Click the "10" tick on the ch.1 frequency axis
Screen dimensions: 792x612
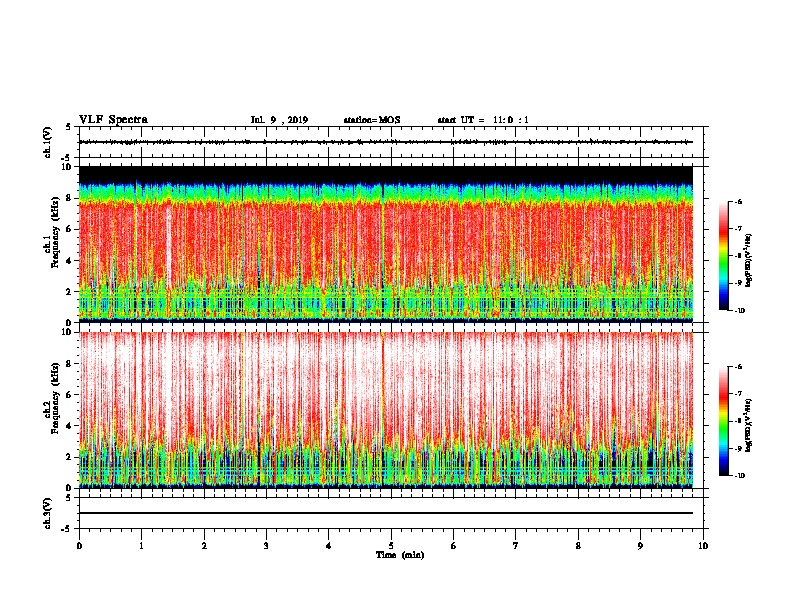(66, 167)
